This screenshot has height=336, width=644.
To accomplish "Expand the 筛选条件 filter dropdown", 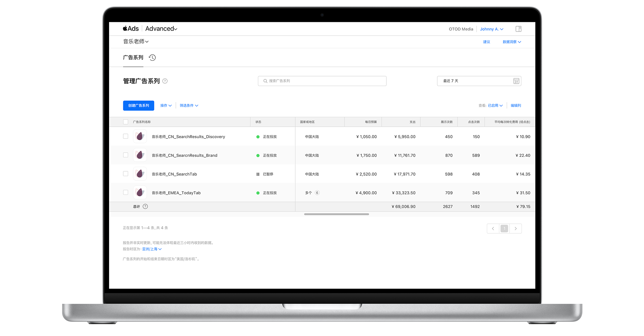I will (x=189, y=106).
